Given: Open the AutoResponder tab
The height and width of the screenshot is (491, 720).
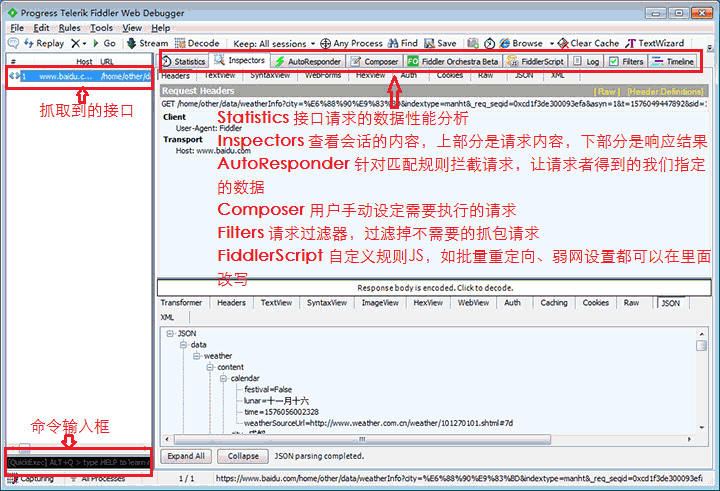Looking at the screenshot, I should coord(308,61).
